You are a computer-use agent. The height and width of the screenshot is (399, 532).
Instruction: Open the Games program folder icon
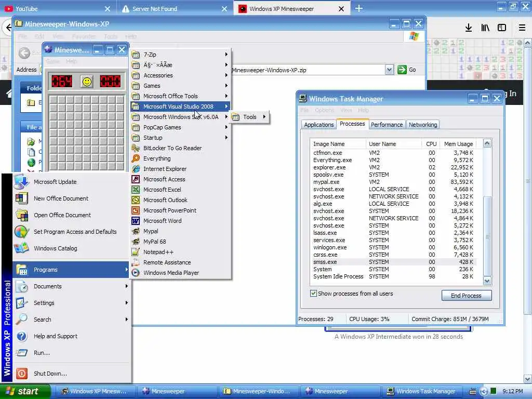pos(136,86)
